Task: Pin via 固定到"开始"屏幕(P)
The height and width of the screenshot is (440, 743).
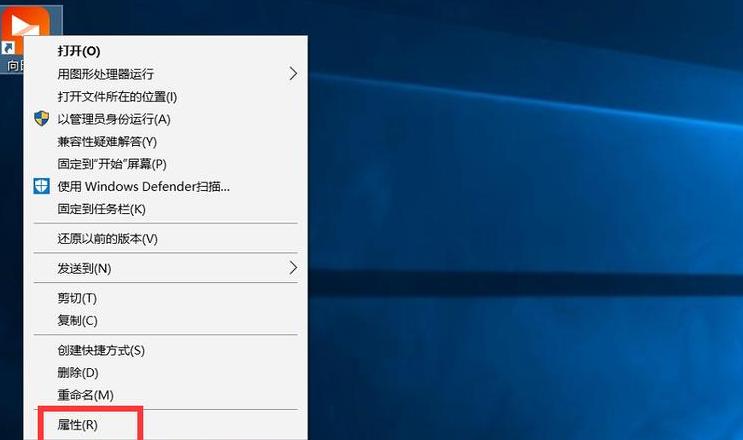Action: (112, 164)
